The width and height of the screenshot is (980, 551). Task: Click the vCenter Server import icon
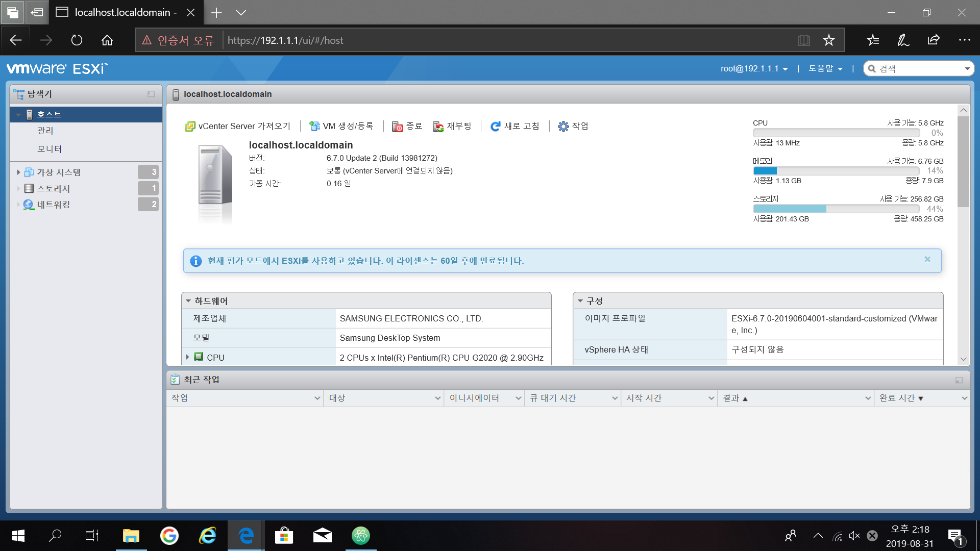click(x=190, y=127)
